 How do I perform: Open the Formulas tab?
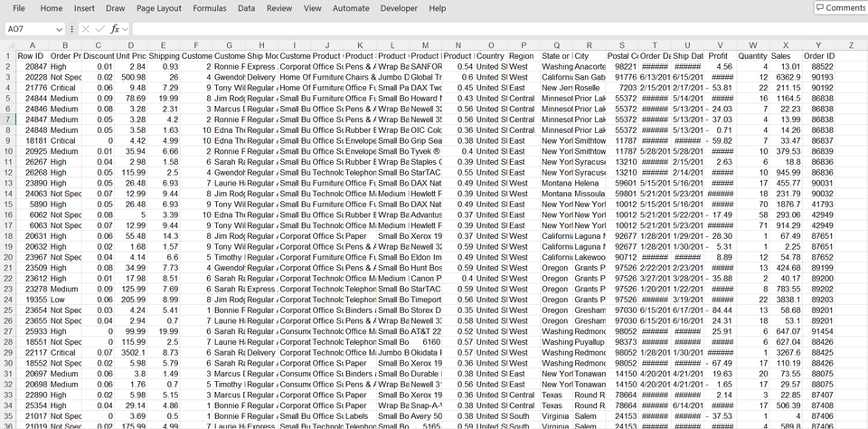tap(209, 8)
